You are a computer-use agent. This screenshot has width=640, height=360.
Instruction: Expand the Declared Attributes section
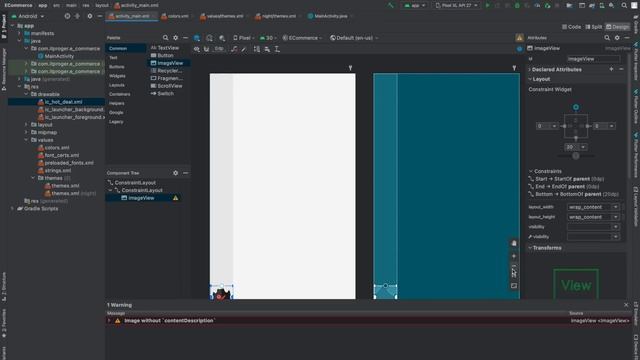pos(530,69)
